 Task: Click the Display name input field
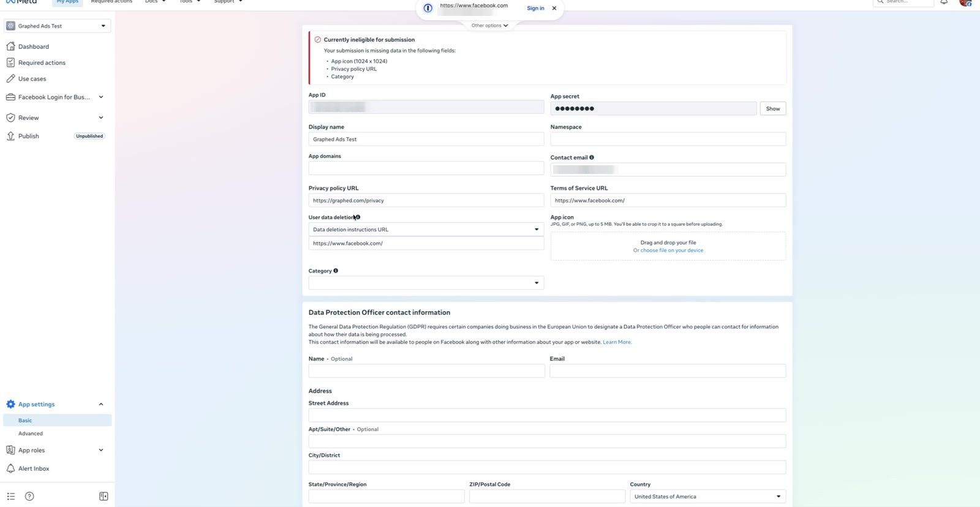coord(426,139)
